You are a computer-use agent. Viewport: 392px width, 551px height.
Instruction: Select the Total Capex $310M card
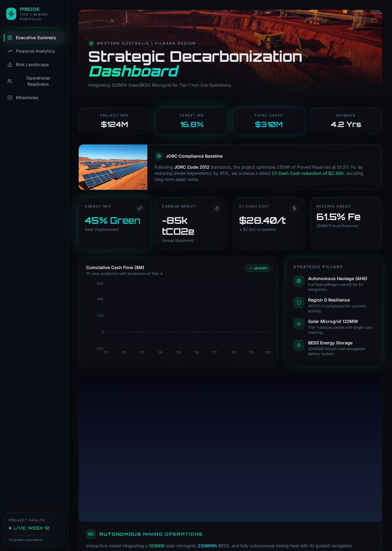pyautogui.click(x=269, y=121)
